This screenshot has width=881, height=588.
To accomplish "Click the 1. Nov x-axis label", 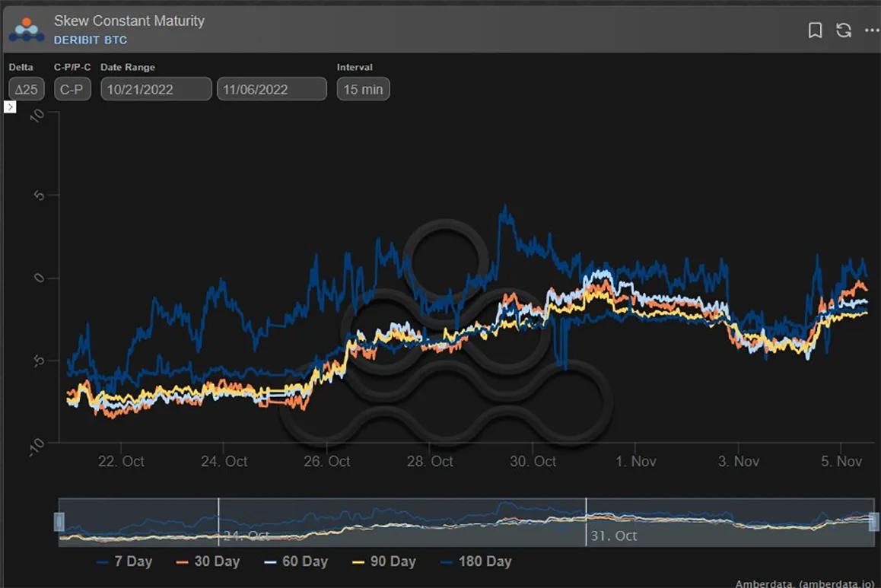I will [635, 461].
